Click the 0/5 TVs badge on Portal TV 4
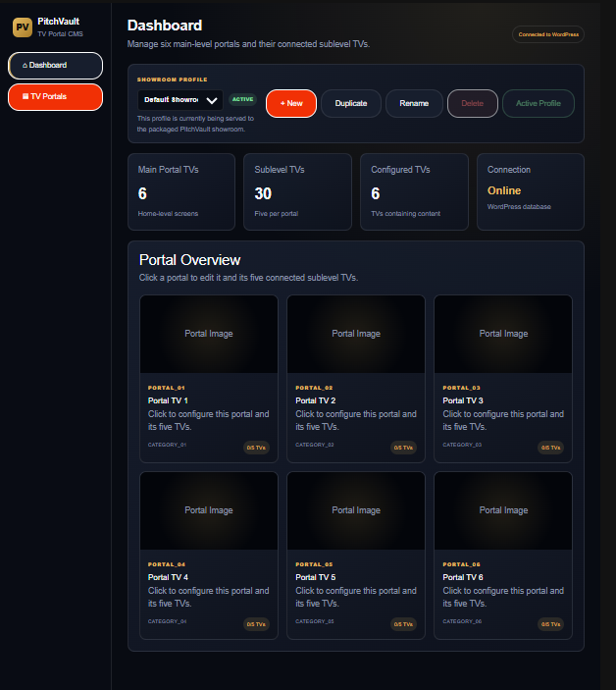This screenshot has width=616, height=690. 256,624
